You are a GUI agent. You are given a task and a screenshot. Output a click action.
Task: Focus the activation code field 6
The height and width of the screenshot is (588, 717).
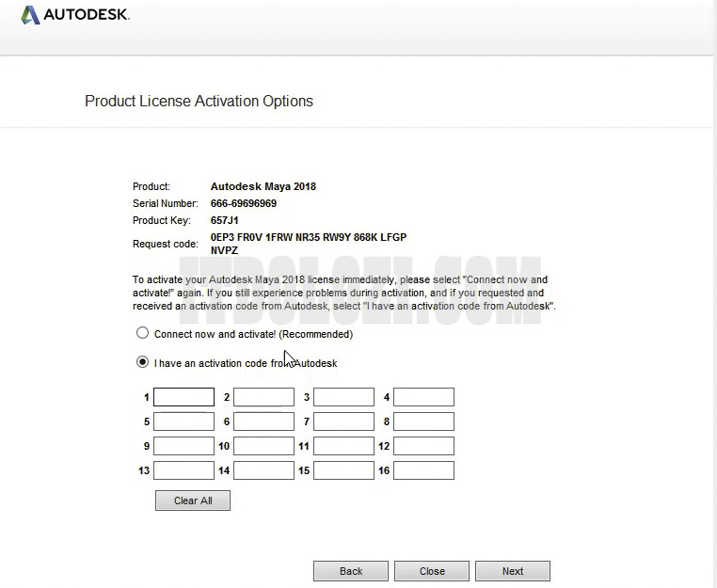[263, 421]
